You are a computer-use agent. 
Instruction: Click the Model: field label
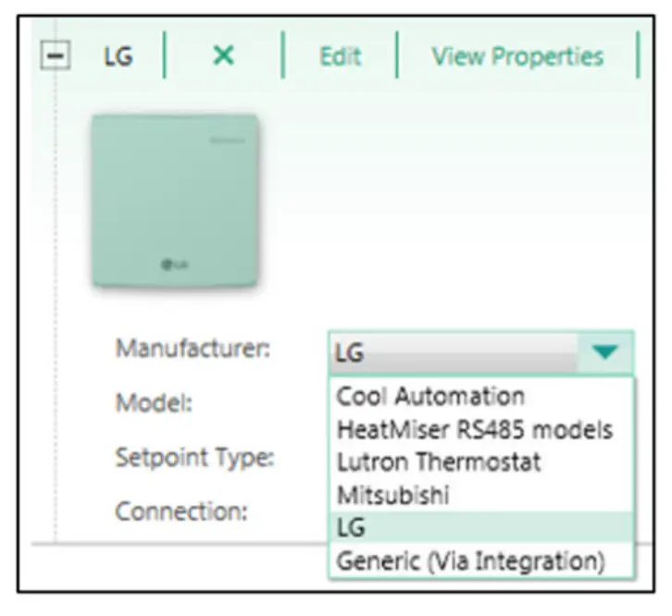point(154,402)
